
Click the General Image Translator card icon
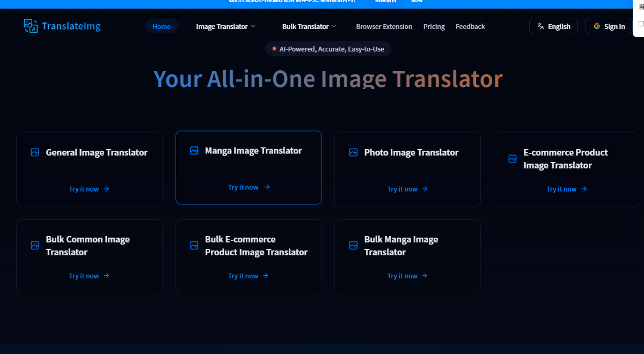[x=35, y=152]
